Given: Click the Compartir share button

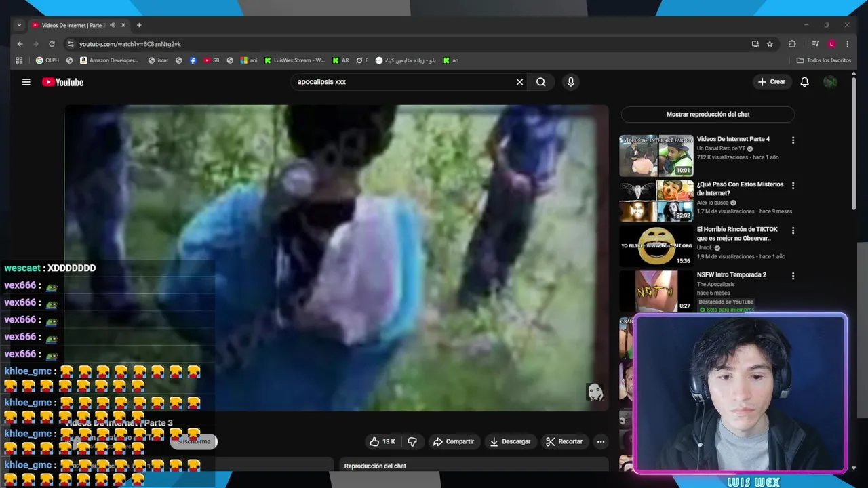Looking at the screenshot, I should click(x=454, y=441).
